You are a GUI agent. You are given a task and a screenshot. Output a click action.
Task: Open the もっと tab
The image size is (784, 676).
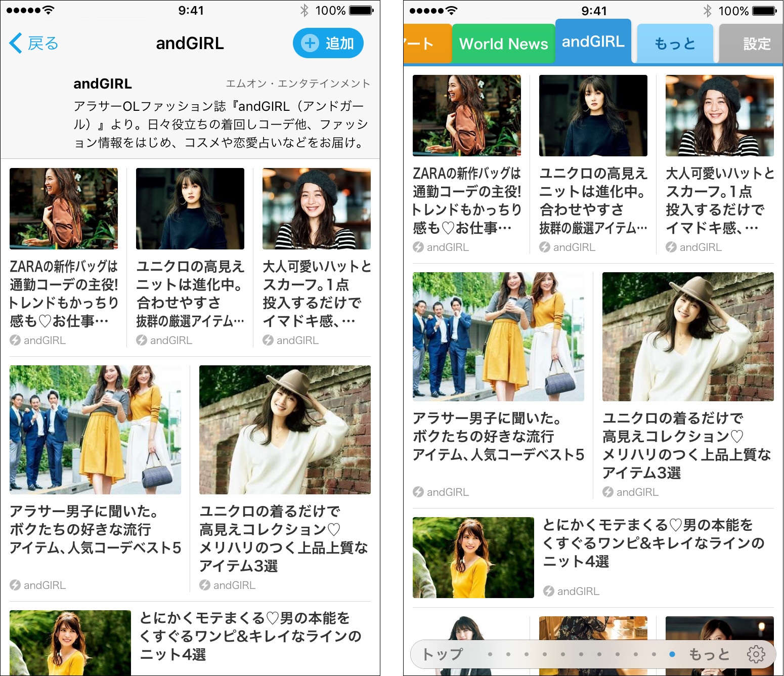point(675,44)
